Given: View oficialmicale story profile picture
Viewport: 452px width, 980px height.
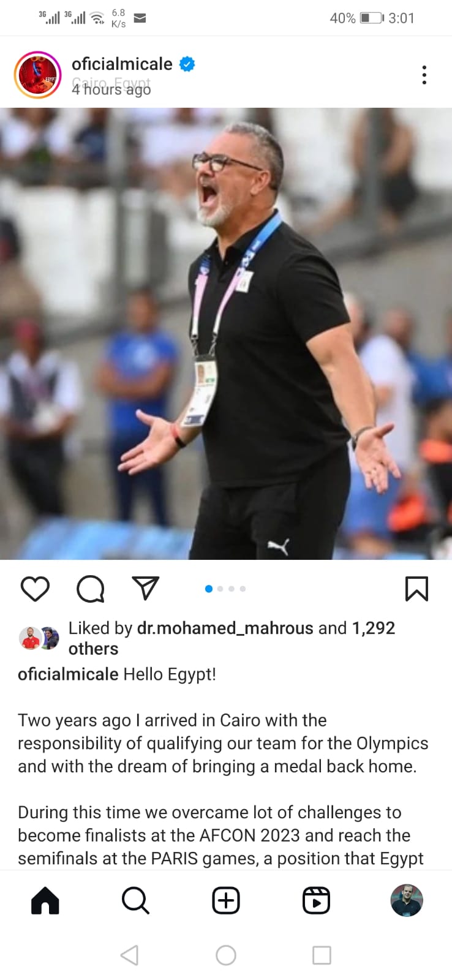Looking at the screenshot, I should [37, 75].
